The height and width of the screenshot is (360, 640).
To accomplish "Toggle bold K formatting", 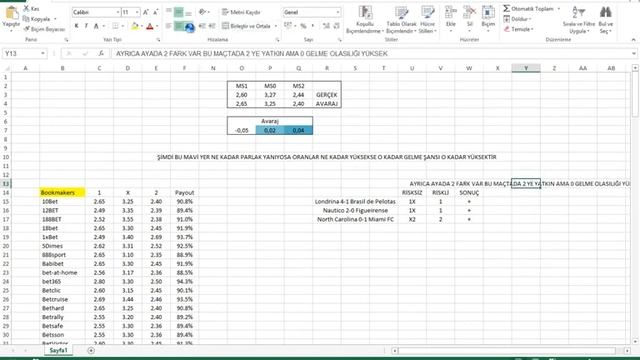I will 76,26.
